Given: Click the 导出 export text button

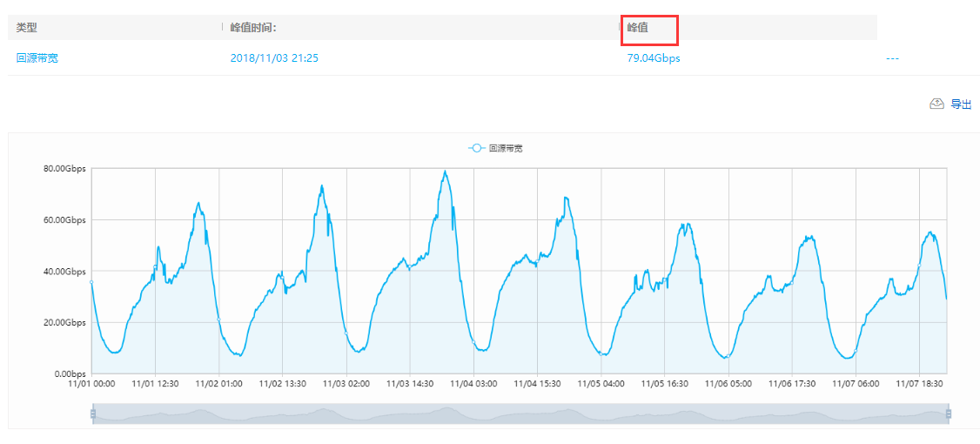Looking at the screenshot, I should [x=961, y=104].
